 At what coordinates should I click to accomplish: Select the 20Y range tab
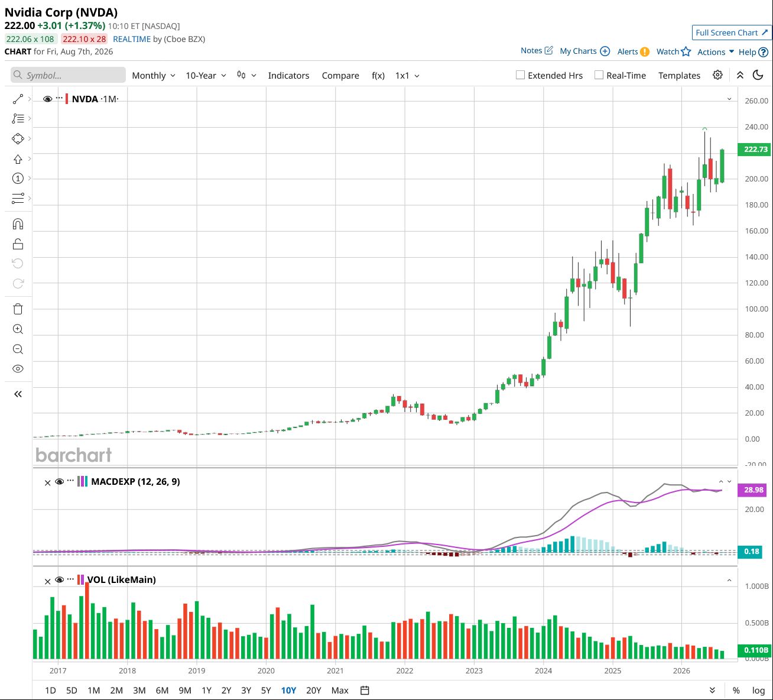pos(314,690)
